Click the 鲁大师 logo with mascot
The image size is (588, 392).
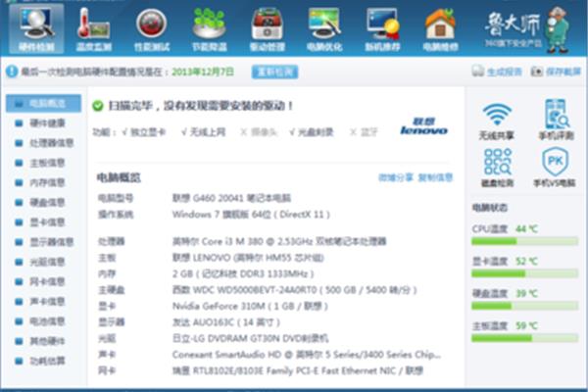(527, 30)
